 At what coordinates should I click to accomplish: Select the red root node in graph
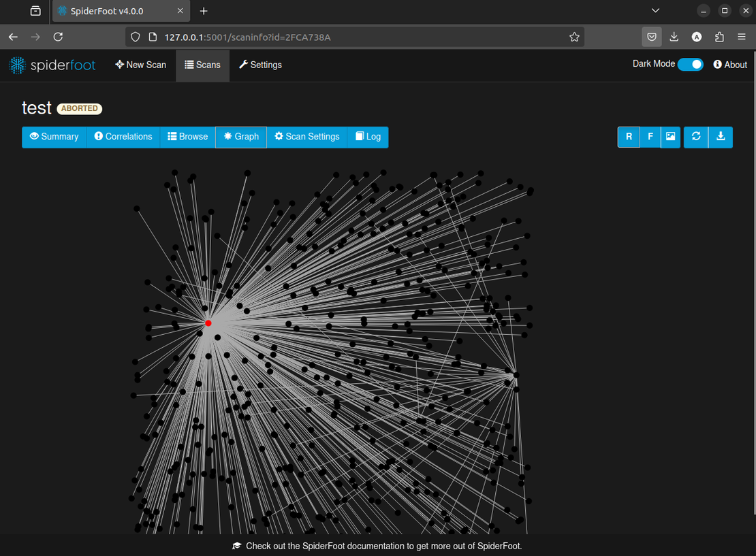tap(208, 323)
